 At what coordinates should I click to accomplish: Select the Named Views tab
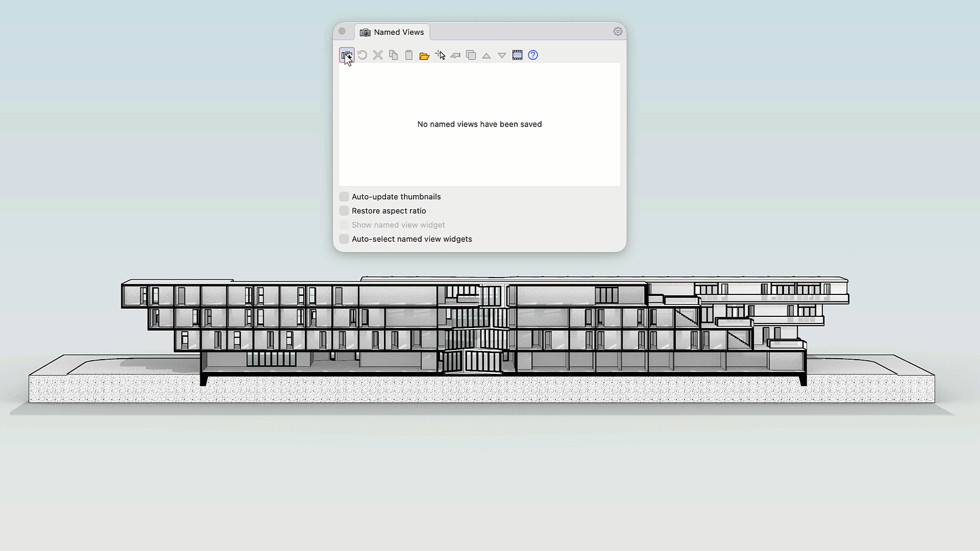pyautogui.click(x=392, y=32)
